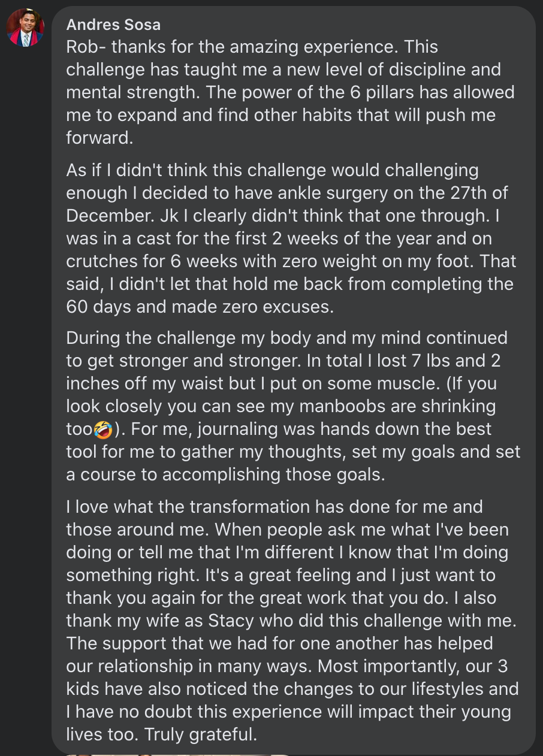The height and width of the screenshot is (756, 543).
Task: Click the laughing emoji after 'too'
Action: [103, 430]
